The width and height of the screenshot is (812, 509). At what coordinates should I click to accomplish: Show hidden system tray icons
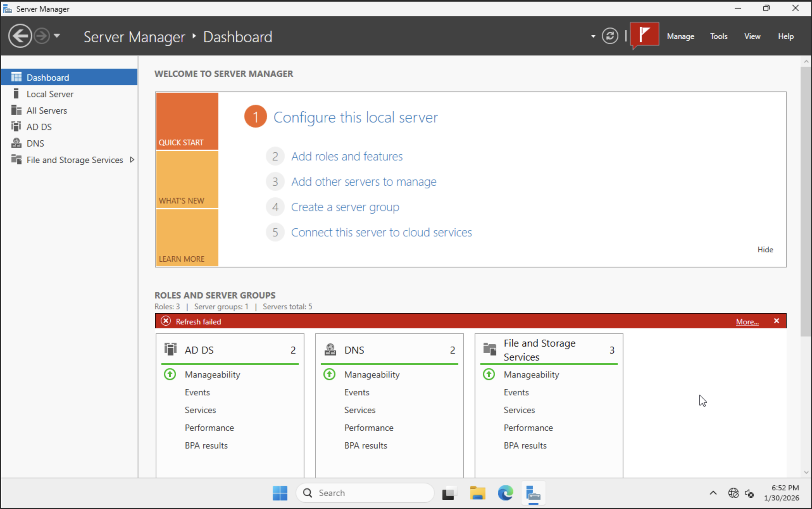click(x=713, y=493)
